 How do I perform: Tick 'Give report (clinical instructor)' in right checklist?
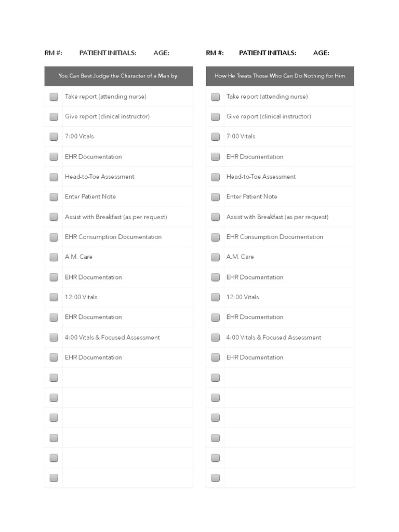point(216,117)
